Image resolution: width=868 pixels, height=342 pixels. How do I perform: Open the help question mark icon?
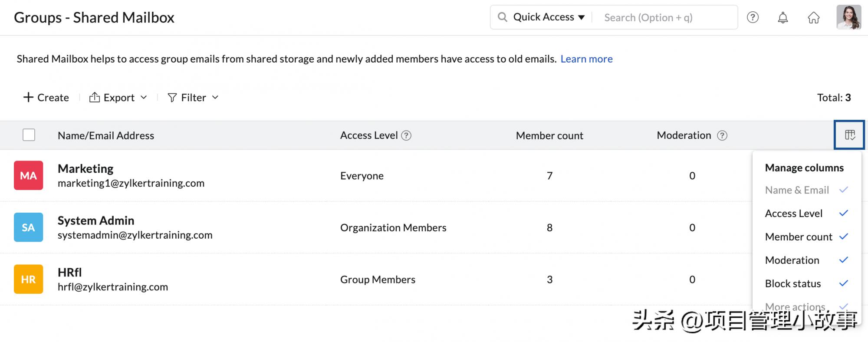[x=753, y=17]
